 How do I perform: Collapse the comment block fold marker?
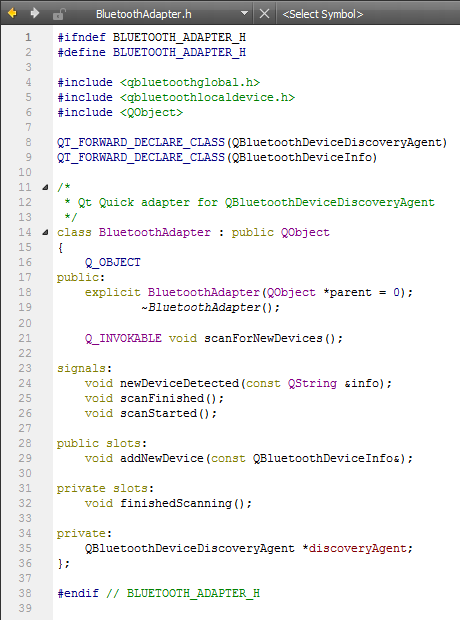(x=45, y=187)
